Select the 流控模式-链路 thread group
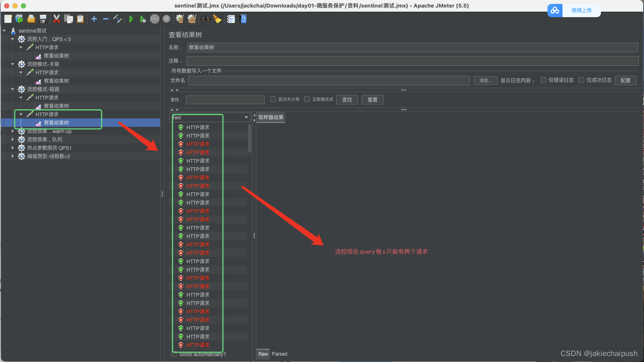 [x=43, y=89]
